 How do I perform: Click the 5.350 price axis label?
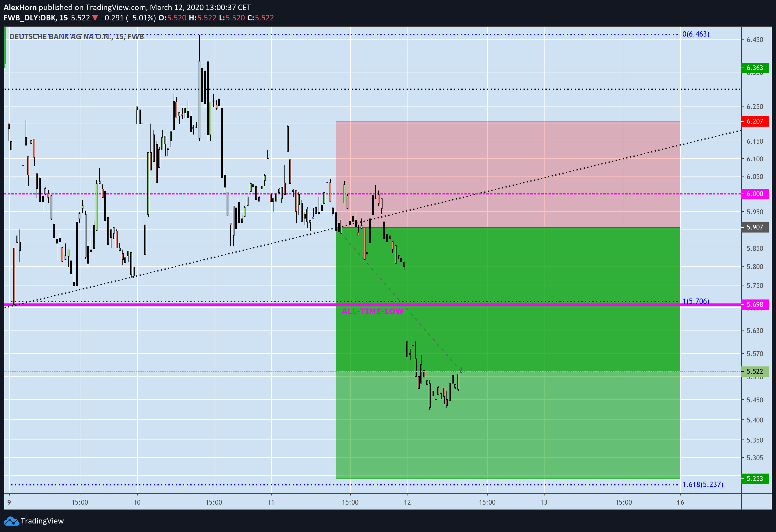pos(755,440)
